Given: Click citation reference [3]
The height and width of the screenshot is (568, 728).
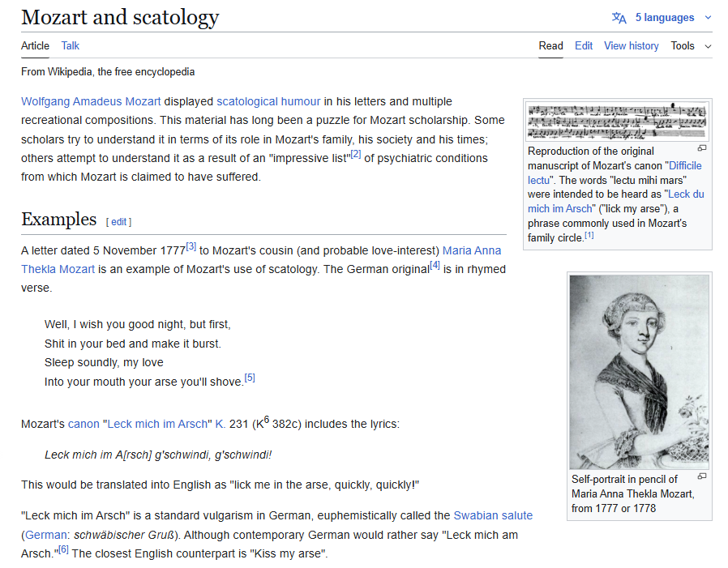Looking at the screenshot, I should pyautogui.click(x=191, y=246).
